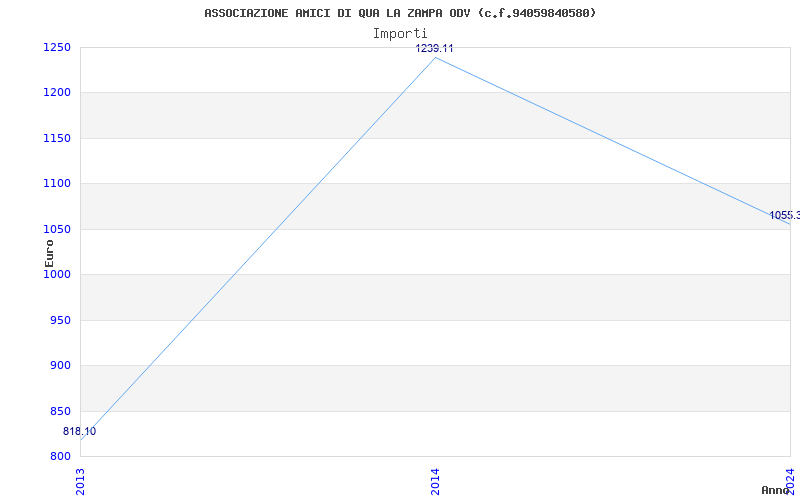Click the 850 y-axis tick label
Image resolution: width=800 pixels, height=500 pixels.
60,411
